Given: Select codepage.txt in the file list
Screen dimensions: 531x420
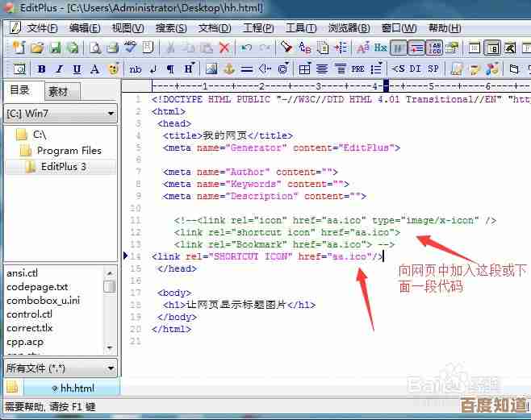Looking at the screenshot, I should (37, 286).
